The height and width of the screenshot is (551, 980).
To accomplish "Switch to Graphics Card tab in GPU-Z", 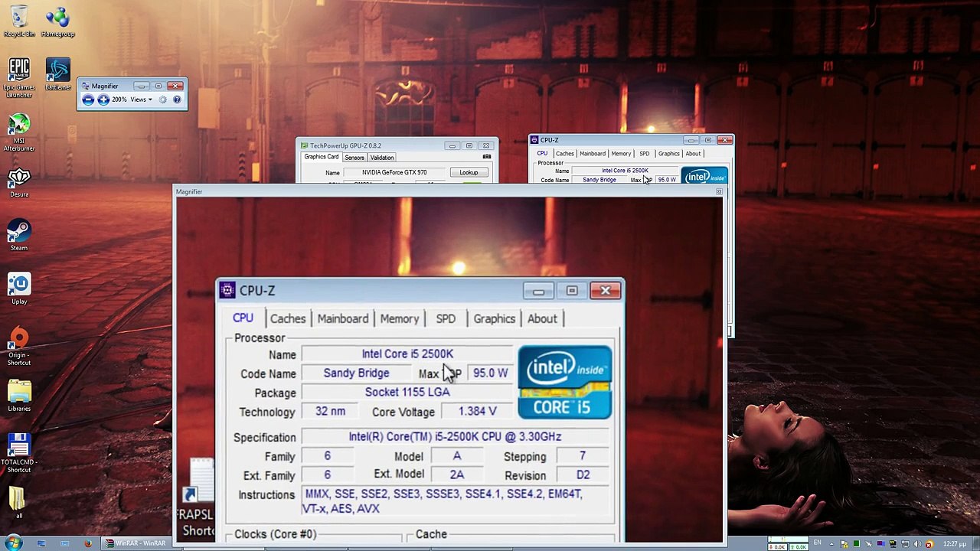I will pyautogui.click(x=322, y=158).
